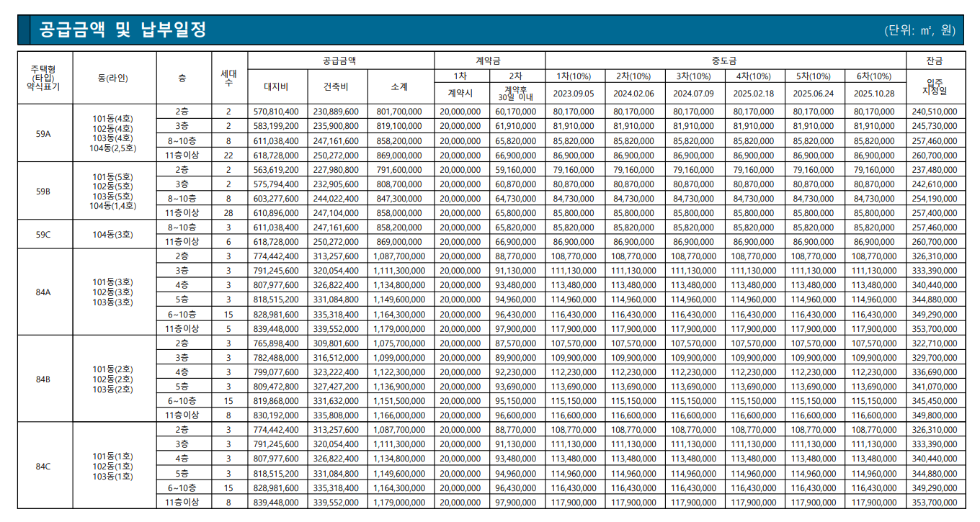Click balance value '341,070,000'
The width and height of the screenshot is (980, 522).
pos(935,386)
